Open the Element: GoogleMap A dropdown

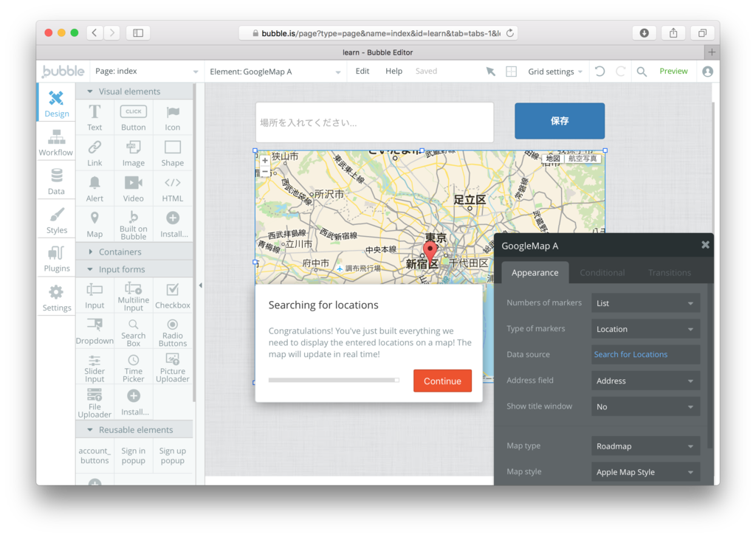tap(275, 72)
